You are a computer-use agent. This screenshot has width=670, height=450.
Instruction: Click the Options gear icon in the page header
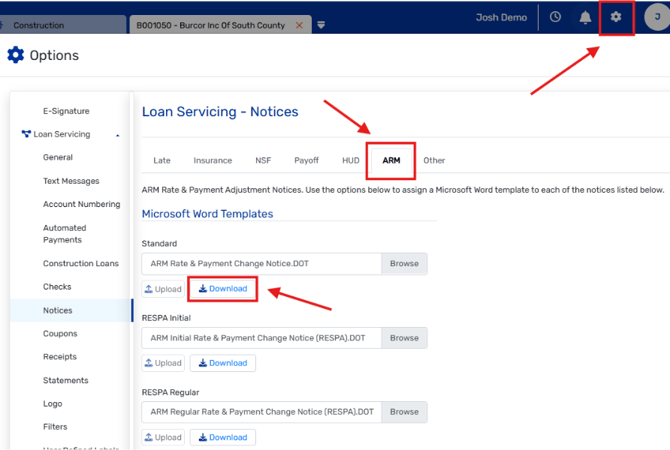point(16,55)
